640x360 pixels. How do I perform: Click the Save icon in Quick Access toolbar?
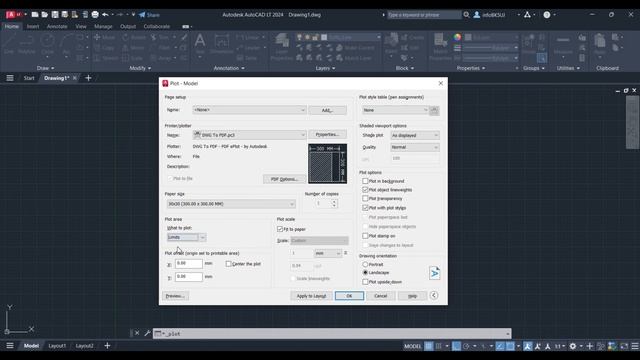click(x=55, y=15)
